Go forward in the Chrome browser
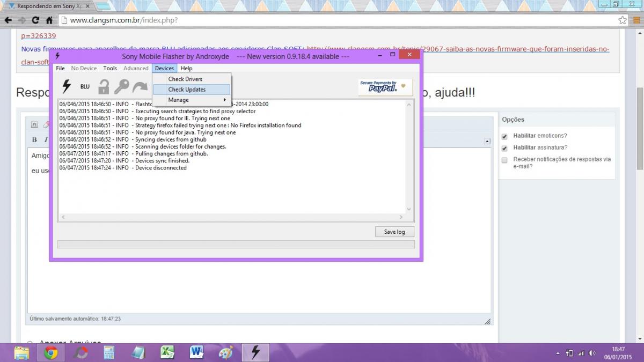The image size is (644, 362). coord(22,20)
